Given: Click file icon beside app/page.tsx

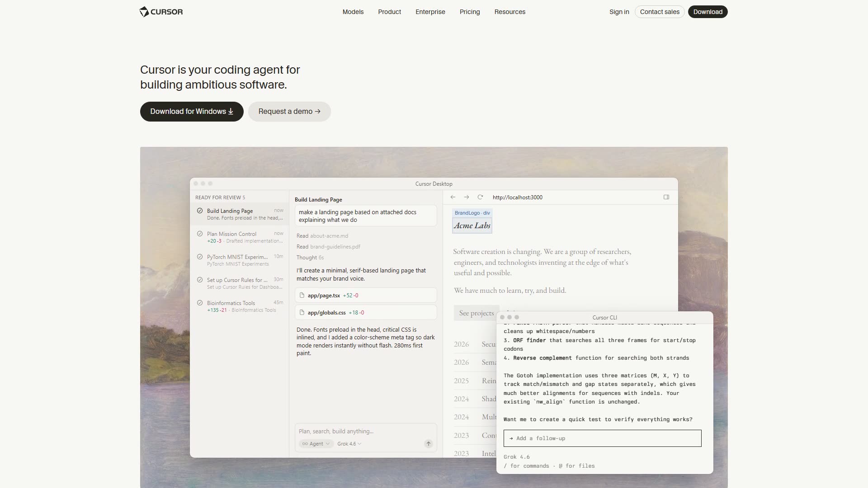Looking at the screenshot, I should point(302,295).
